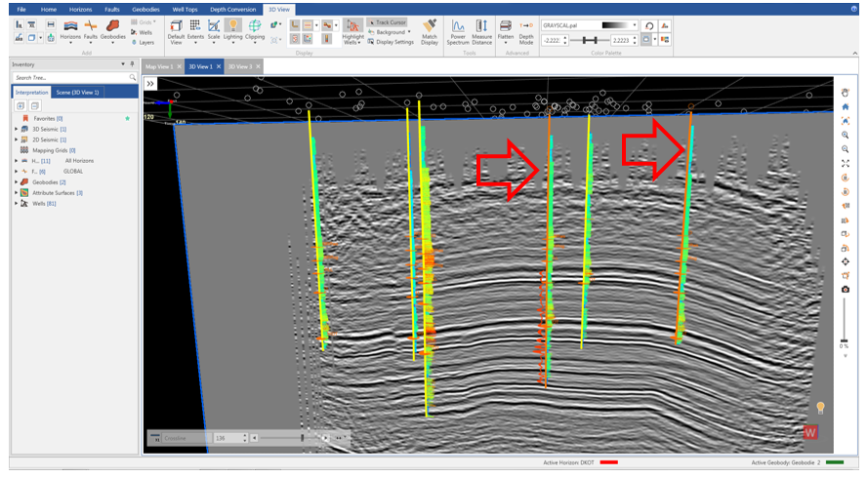Collapse the ribbon with the caret
The width and height of the screenshot is (868, 478).
coord(854,53)
